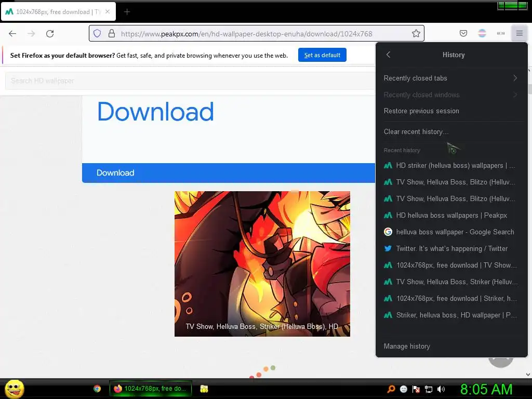Open a new tab with the plus button
This screenshot has width=532, height=399.
click(x=127, y=12)
